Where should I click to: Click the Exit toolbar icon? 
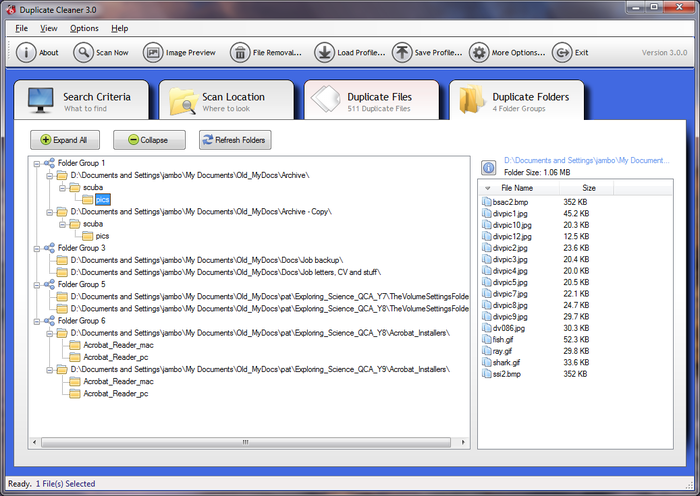click(562, 53)
